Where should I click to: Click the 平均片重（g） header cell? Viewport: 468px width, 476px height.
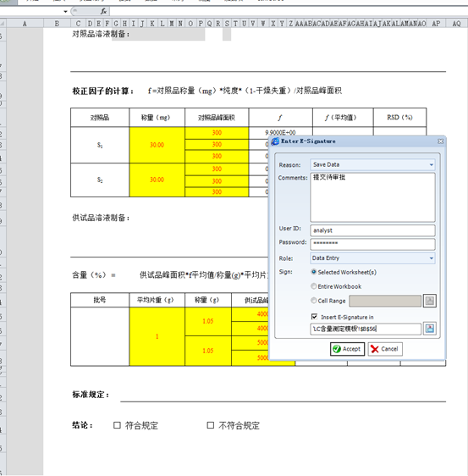pos(157,300)
